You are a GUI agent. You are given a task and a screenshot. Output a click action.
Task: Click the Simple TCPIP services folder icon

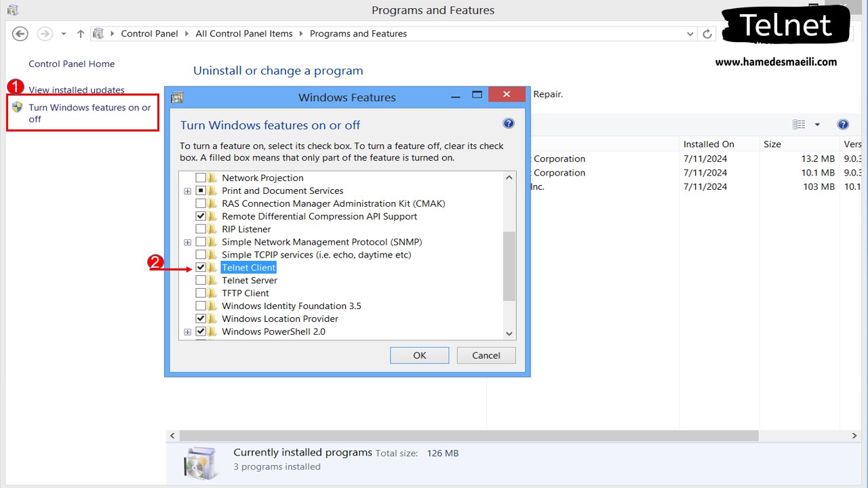point(213,255)
